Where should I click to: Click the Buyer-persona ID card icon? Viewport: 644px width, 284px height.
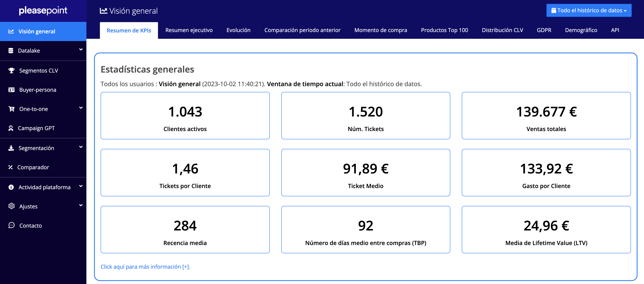pyautogui.click(x=11, y=90)
